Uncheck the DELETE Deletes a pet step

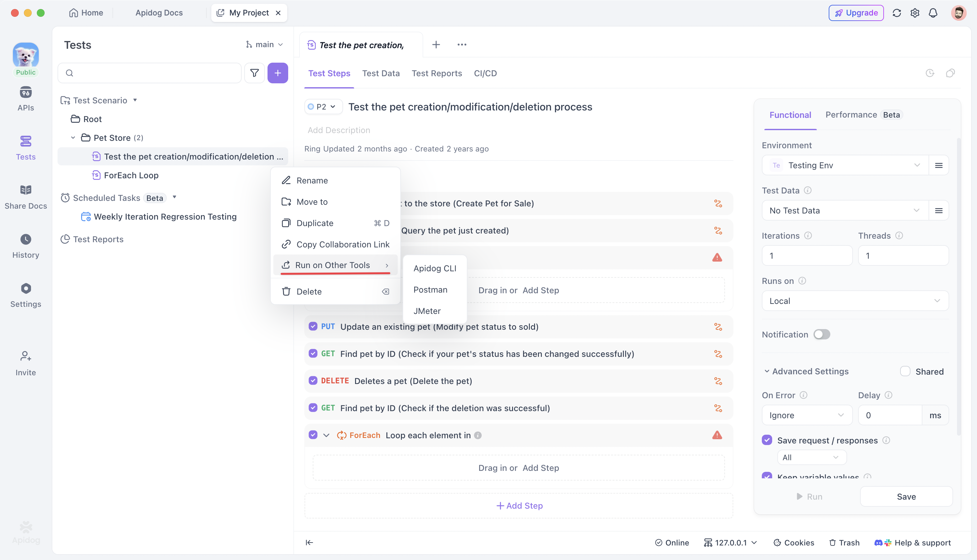tap(313, 380)
